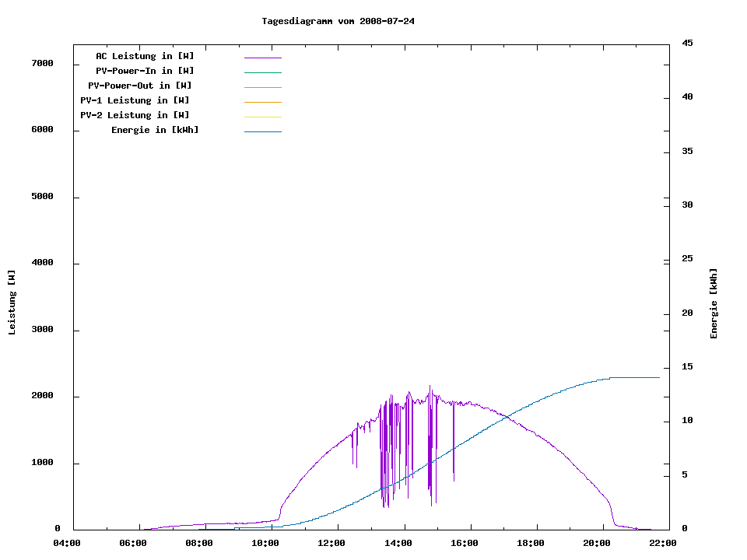Select the chart title Tagesdiagramm vom 2008-07-24
The image size is (747, 560).
click(338, 21)
